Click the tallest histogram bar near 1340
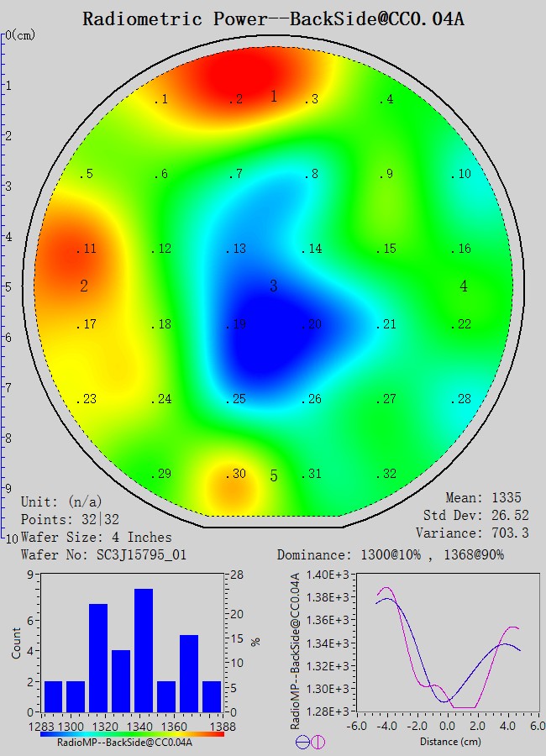The width and height of the screenshot is (546, 756). click(144, 650)
